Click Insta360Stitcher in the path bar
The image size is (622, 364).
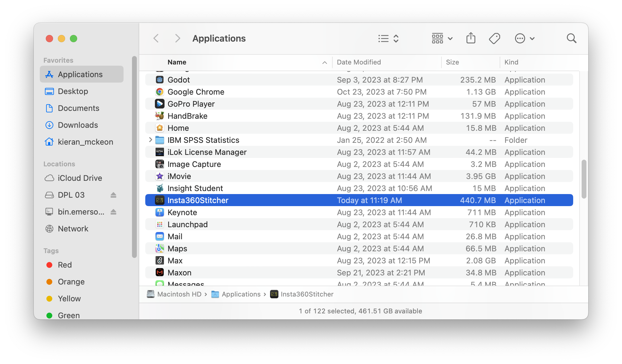pos(302,294)
